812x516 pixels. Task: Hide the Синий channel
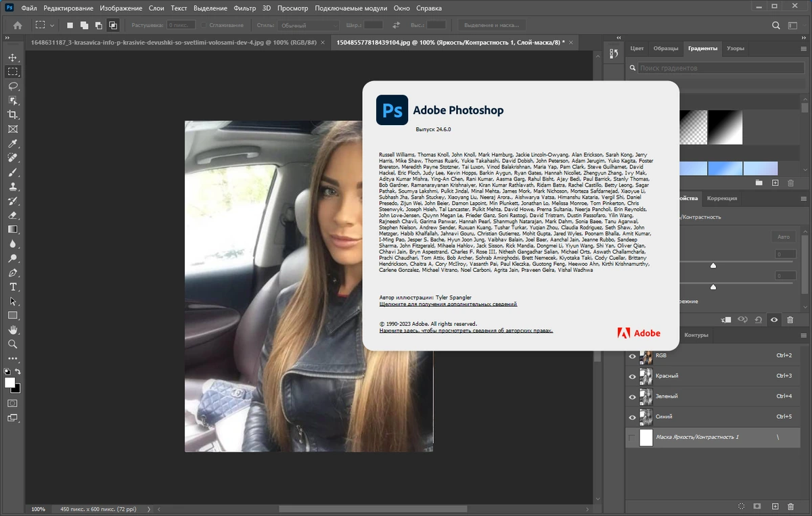pos(632,417)
